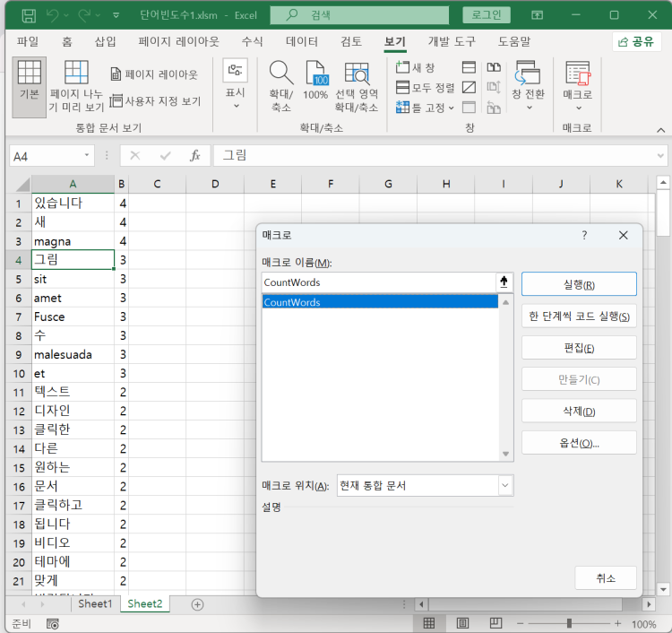The width and height of the screenshot is (672, 633).
Task: Click the Undo arrow icon
Action: pos(53,16)
